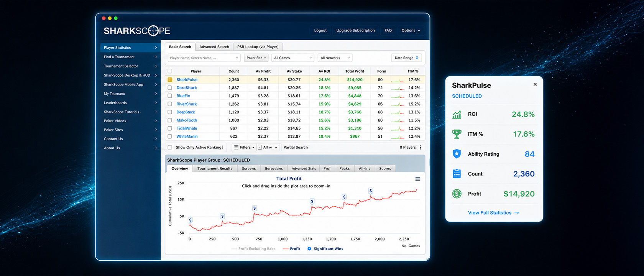This screenshot has height=276, width=644.
Task: Click the Profit dollar coin icon
Action: point(457,194)
